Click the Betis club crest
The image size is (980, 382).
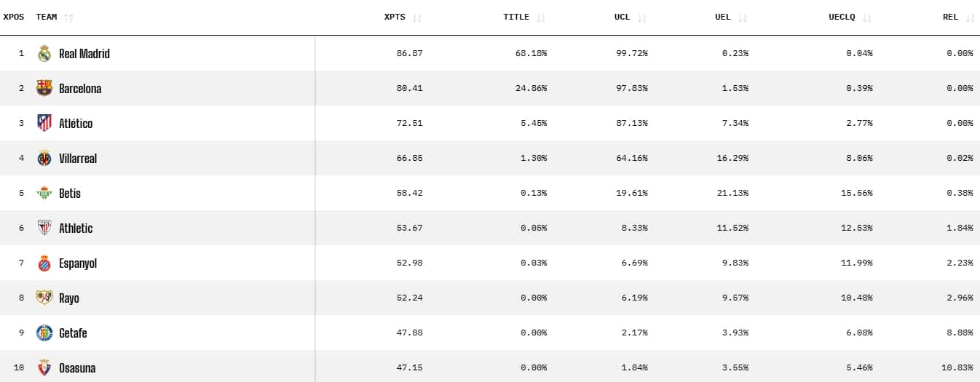44,193
